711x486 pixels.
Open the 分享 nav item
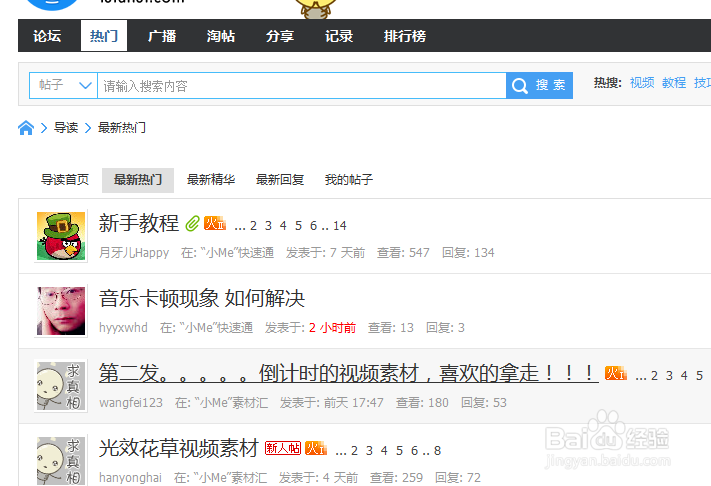pyautogui.click(x=280, y=36)
